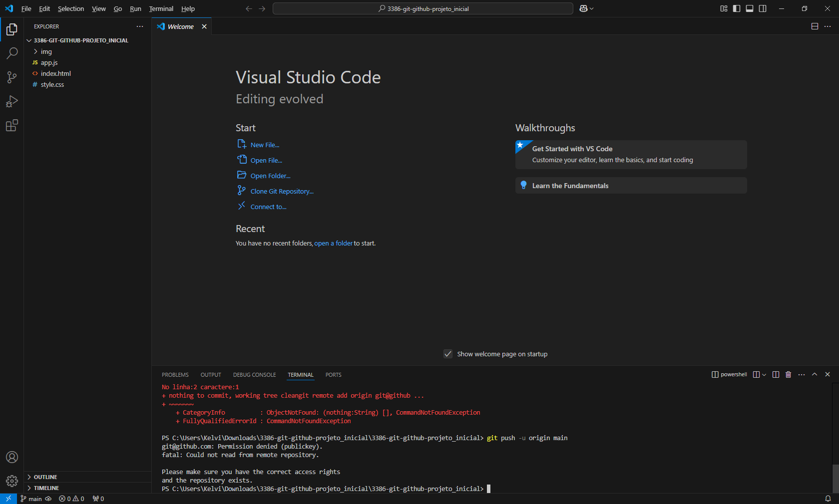
Task: Open the Search view in activity bar
Action: (x=12, y=53)
